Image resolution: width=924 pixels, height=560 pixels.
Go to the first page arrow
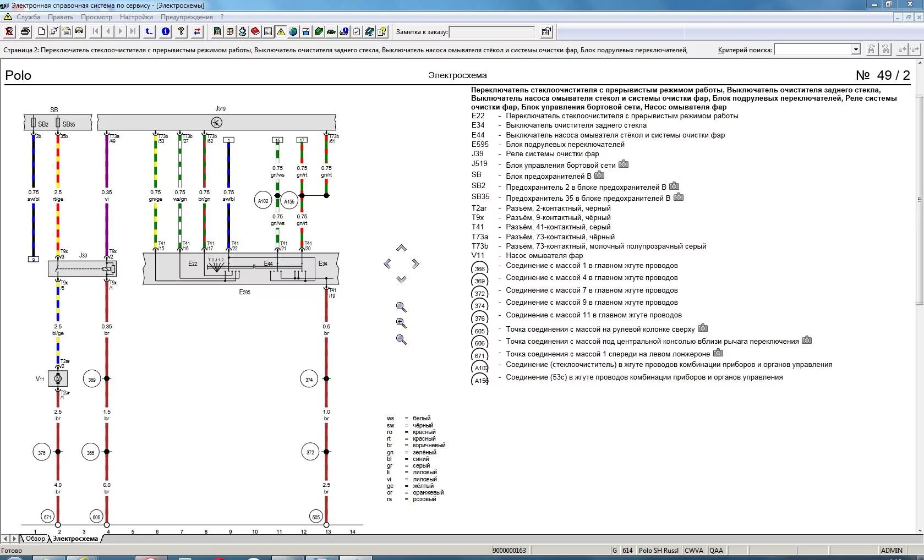(x=96, y=31)
